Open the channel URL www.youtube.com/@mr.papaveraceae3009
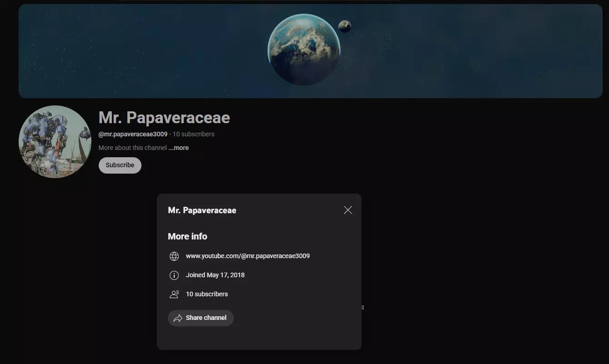Viewport: 609px width, 364px height. (248, 256)
